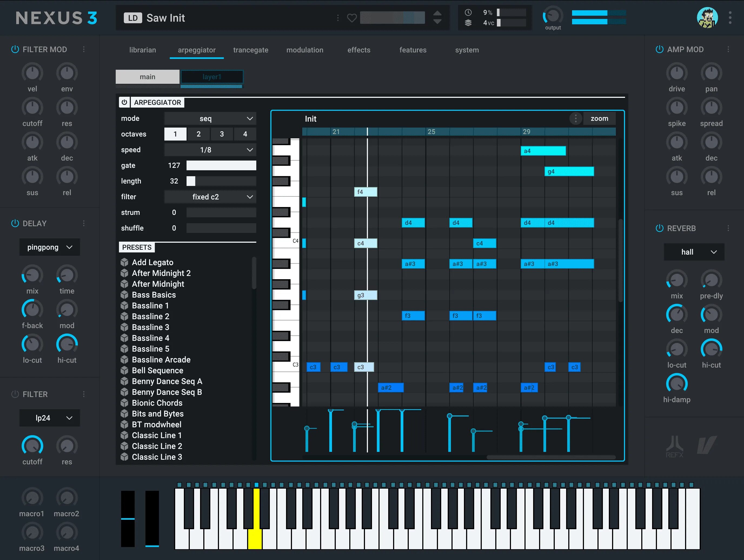Open the filter lp24 type dropdown
The image size is (744, 560).
[x=49, y=418]
